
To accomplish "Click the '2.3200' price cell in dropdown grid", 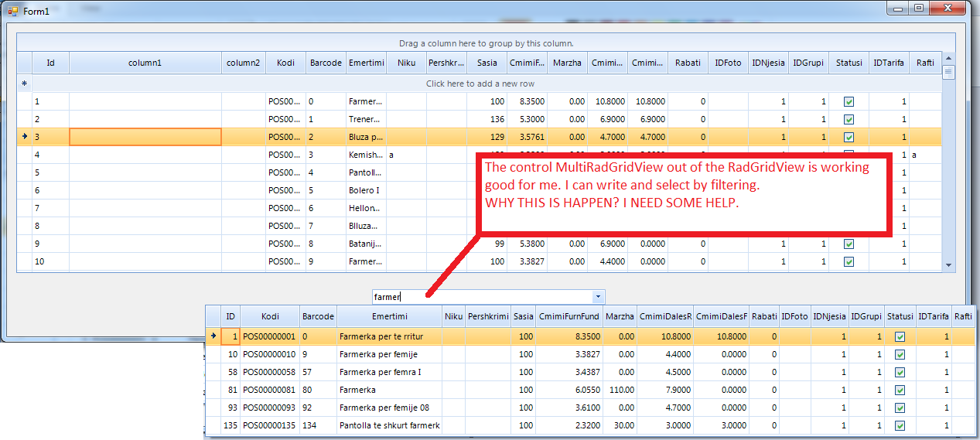I will (x=569, y=425).
